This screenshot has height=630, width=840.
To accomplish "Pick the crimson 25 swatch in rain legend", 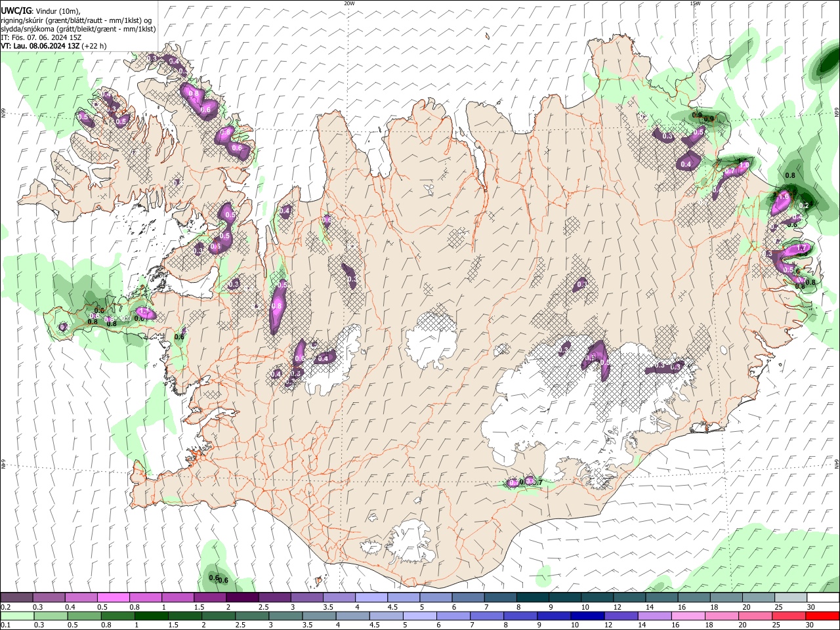I will click(789, 616).
